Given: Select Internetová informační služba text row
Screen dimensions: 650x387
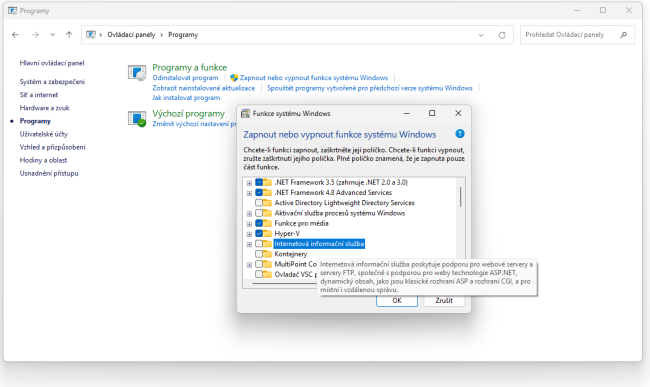Looking at the screenshot, I should pos(319,244).
